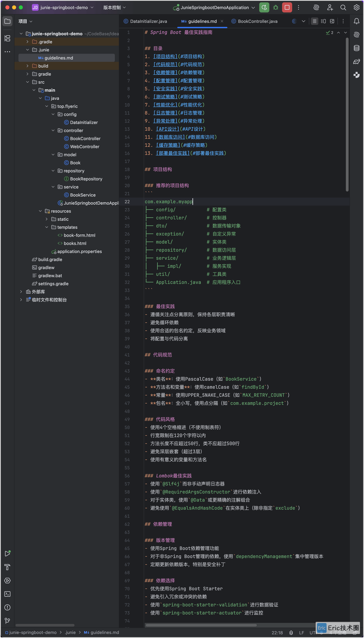Open editor tab options menu

[x=343, y=21]
